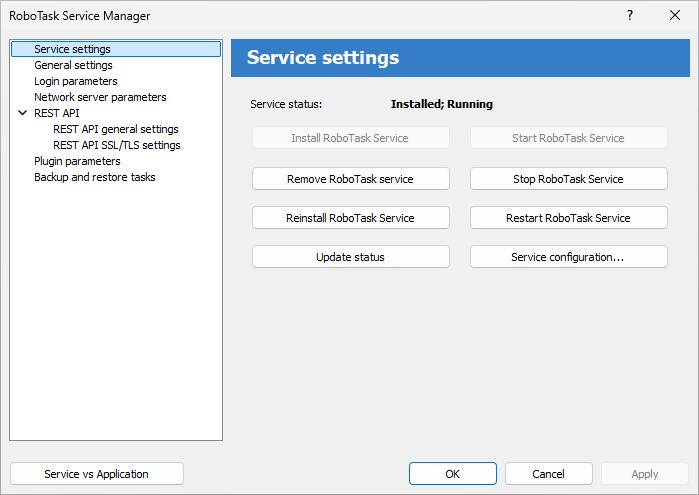Screen dimensions: 699x495
Task: Open REST API general settings
Action: tap(115, 129)
